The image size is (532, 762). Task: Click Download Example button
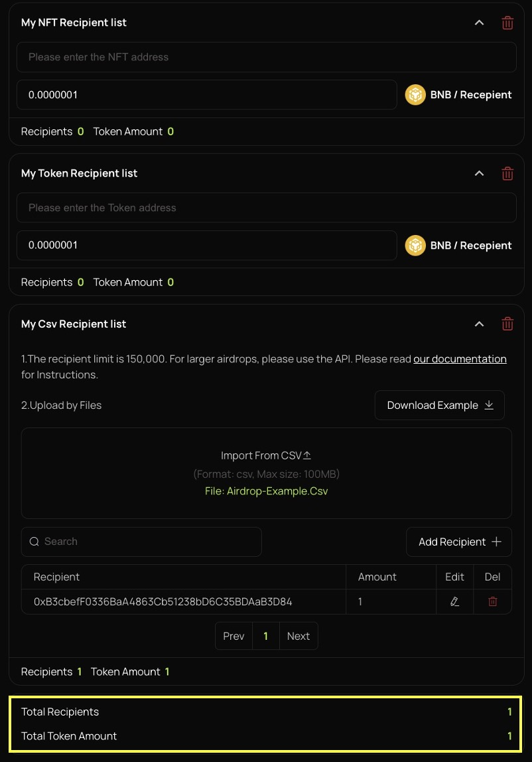coord(440,406)
